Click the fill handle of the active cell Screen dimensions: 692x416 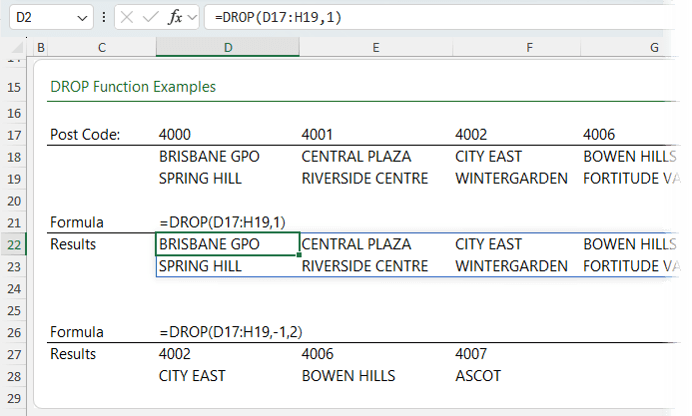point(299,255)
